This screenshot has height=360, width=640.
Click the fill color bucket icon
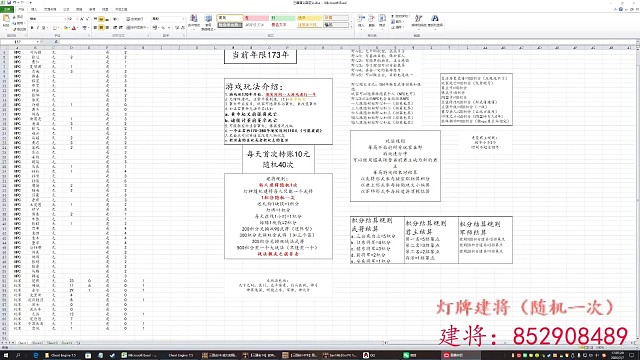click(x=65, y=28)
